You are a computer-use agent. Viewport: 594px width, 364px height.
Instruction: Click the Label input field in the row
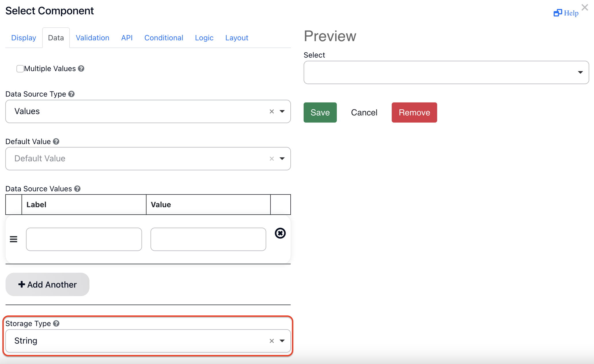(84, 239)
